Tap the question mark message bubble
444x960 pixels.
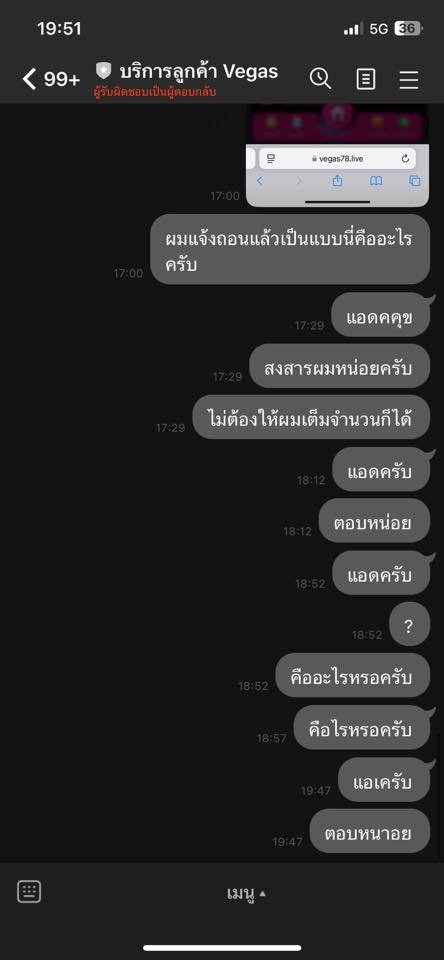(409, 626)
